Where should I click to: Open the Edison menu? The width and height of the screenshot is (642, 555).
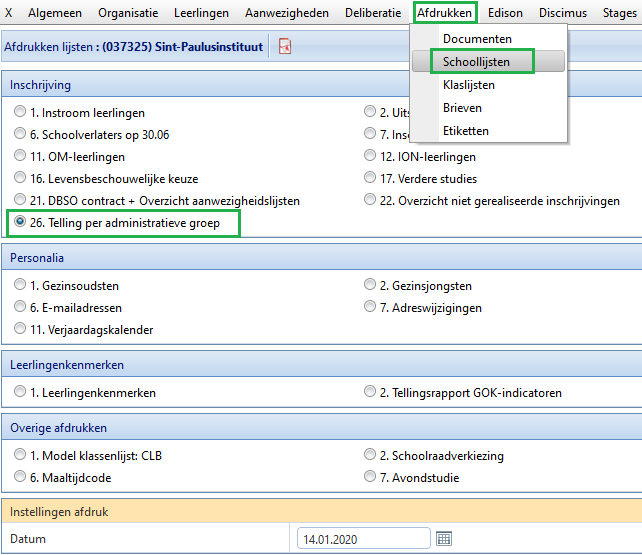(x=505, y=13)
